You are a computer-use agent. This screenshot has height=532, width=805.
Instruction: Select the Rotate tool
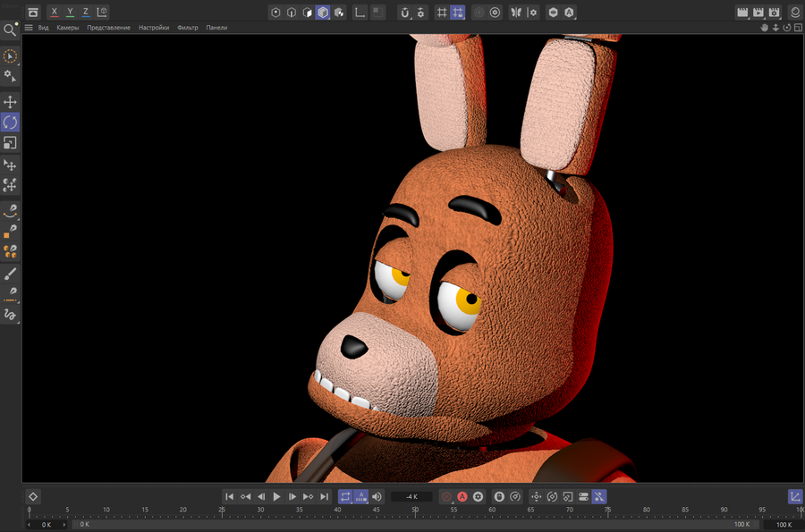(10, 122)
